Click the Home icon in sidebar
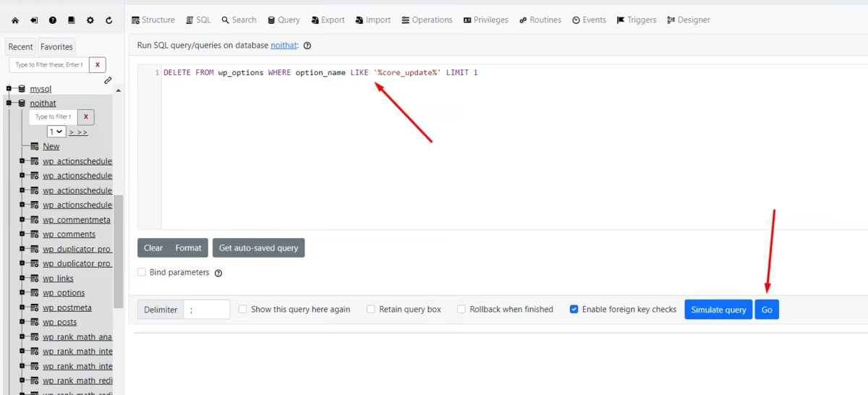Image resolution: width=868 pixels, height=395 pixels. (x=15, y=20)
